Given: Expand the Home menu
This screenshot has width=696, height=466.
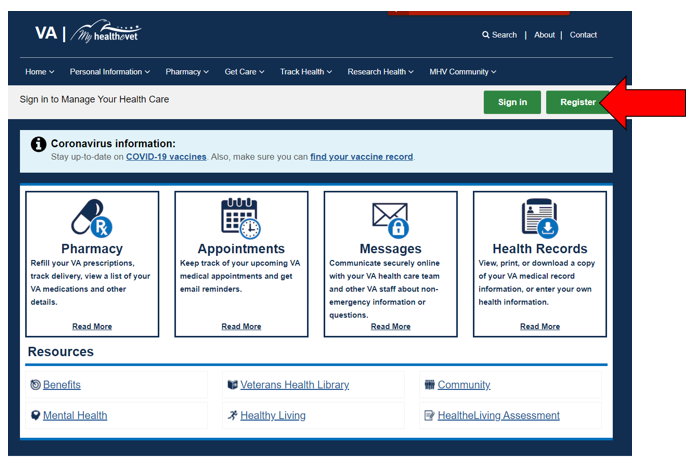Looking at the screenshot, I should (40, 72).
